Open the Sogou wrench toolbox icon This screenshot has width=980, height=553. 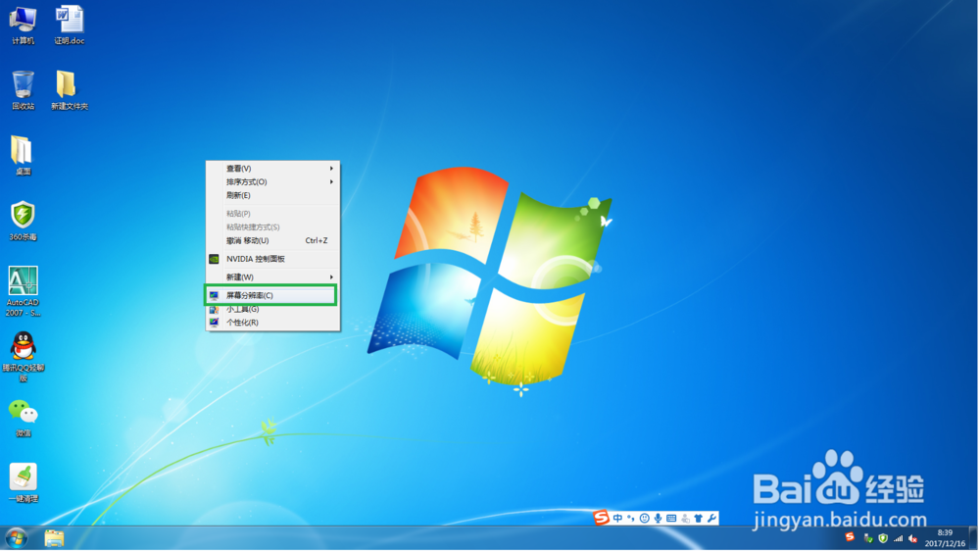click(x=711, y=518)
